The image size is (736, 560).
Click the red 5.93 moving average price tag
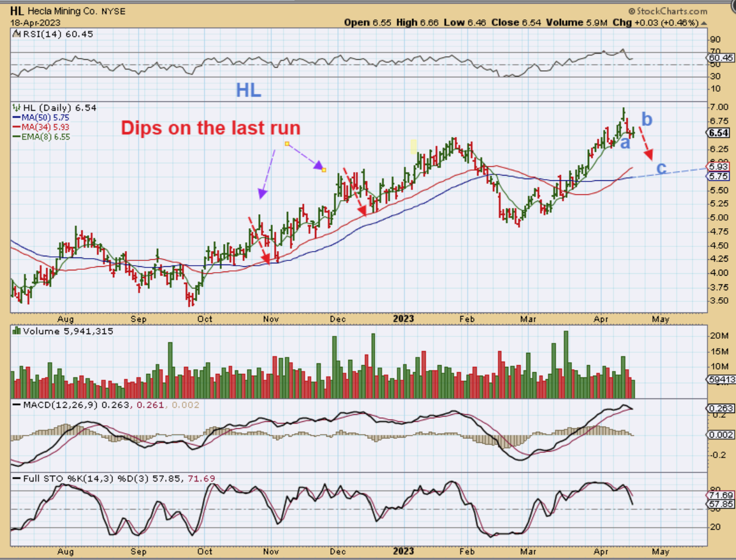[x=718, y=167]
